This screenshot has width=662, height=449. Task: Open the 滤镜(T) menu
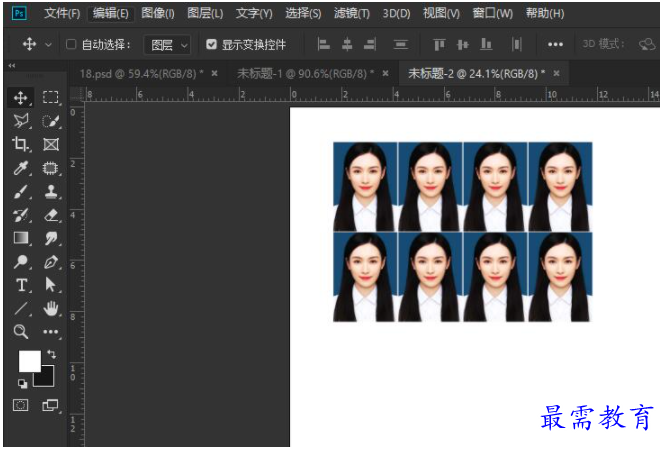[x=352, y=14]
